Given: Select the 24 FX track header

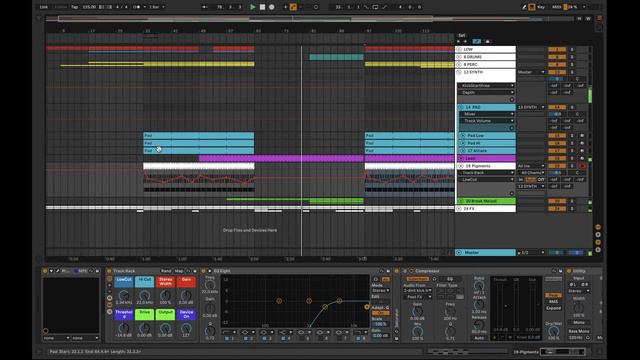Looking at the screenshot, I should point(486,209).
